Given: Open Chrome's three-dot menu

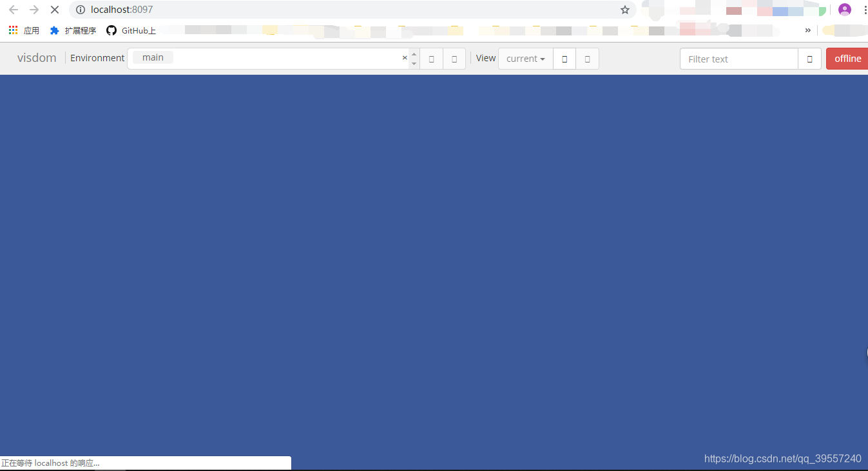Looking at the screenshot, I should pos(865,10).
